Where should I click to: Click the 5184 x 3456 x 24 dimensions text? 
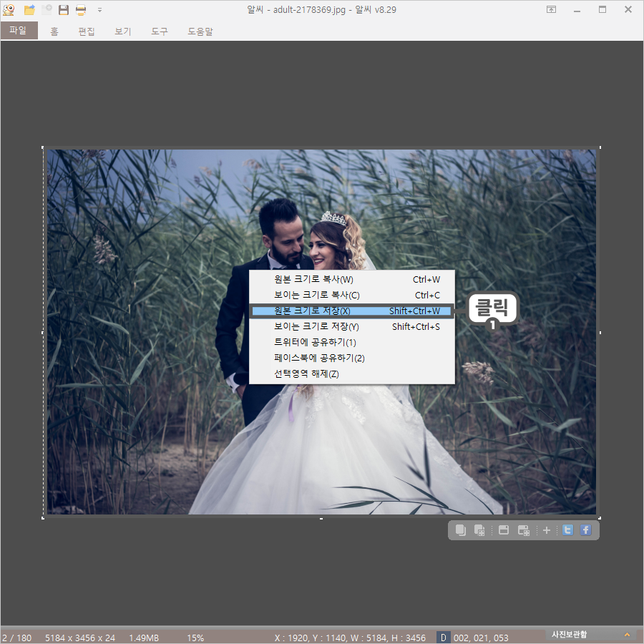coord(80,638)
